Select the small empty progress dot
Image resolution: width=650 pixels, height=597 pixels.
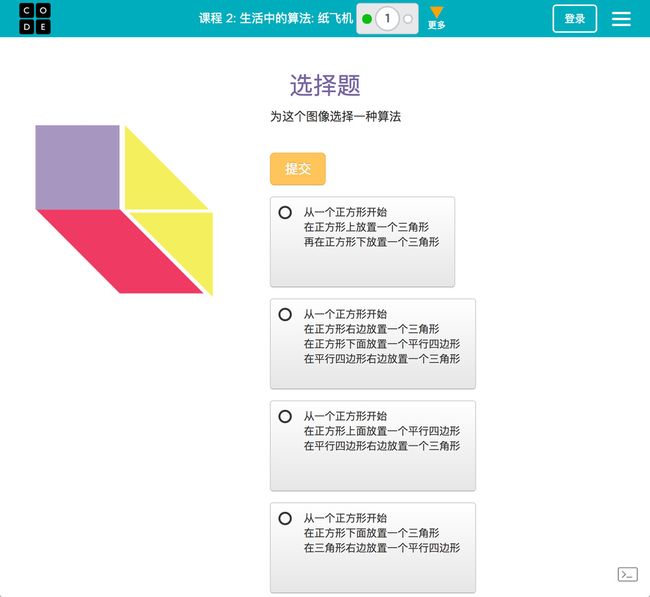coord(408,19)
